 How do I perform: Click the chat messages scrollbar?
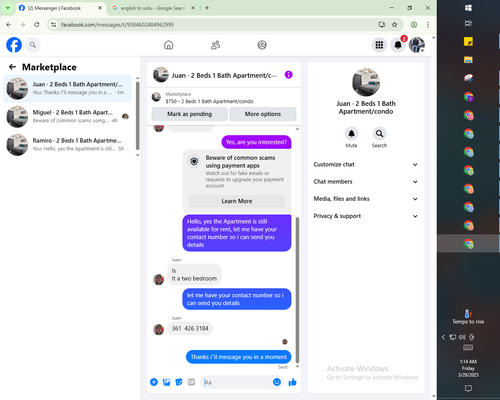pyautogui.click(x=297, y=290)
